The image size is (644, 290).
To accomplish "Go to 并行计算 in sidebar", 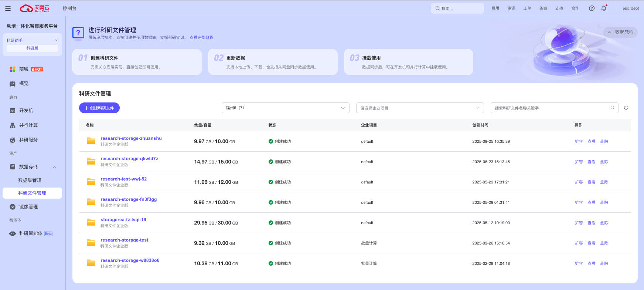I will 28,125.
